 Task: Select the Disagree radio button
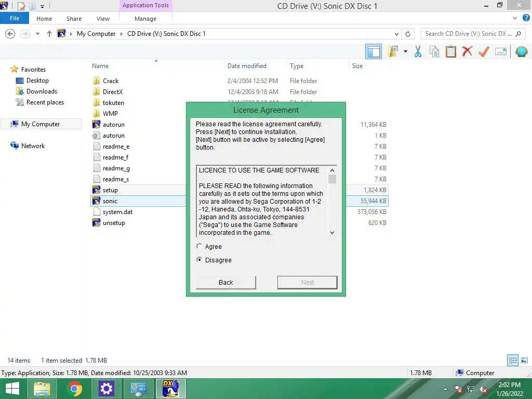coord(199,260)
